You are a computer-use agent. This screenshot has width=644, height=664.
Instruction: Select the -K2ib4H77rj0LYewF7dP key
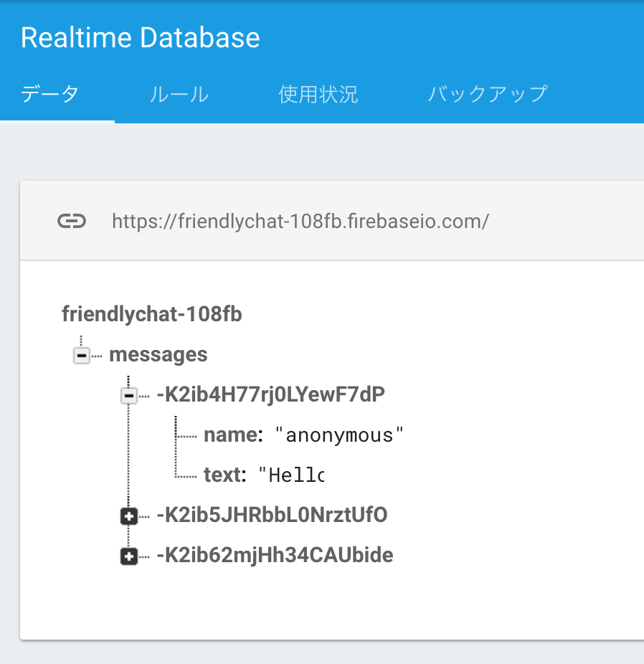point(270,394)
